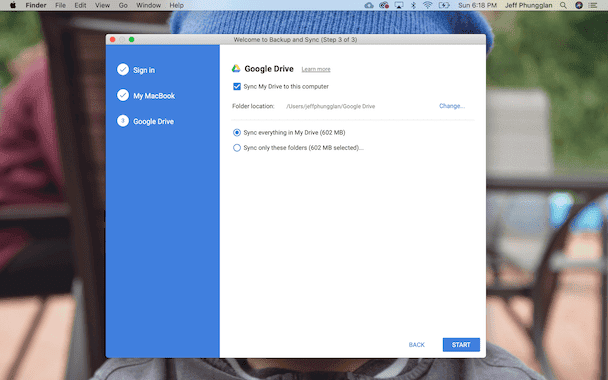Open the Creative Cloud menu bar icon
The height and width of the screenshot is (380, 608).
(384, 5)
